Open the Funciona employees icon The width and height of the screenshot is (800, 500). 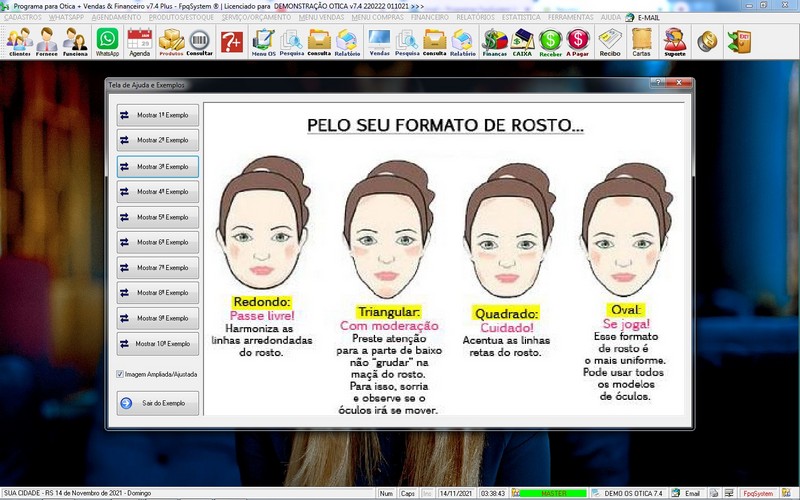(x=75, y=42)
